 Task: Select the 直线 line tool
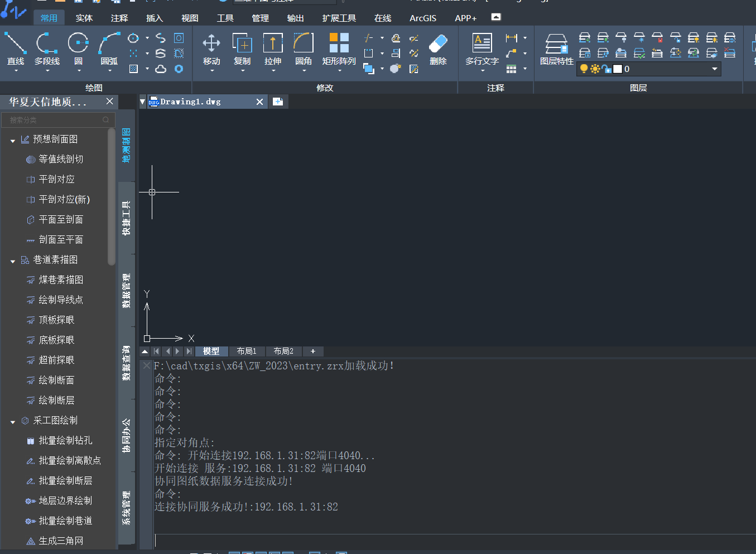coord(15,49)
